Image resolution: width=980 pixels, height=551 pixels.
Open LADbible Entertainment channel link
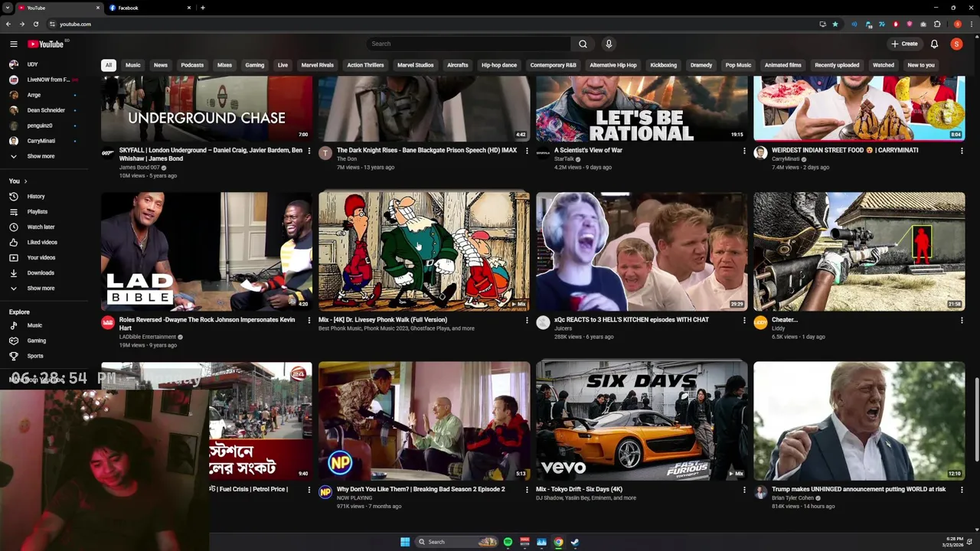point(148,337)
